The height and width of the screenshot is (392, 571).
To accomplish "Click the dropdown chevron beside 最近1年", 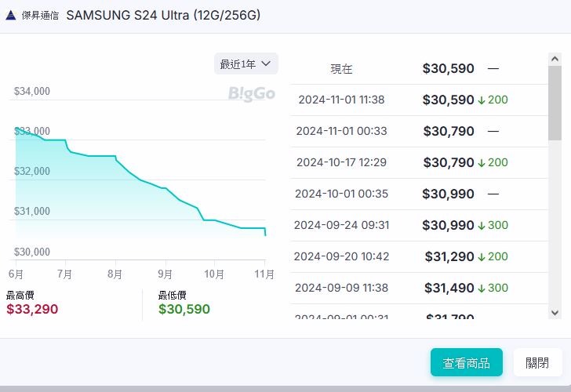I will point(265,64).
